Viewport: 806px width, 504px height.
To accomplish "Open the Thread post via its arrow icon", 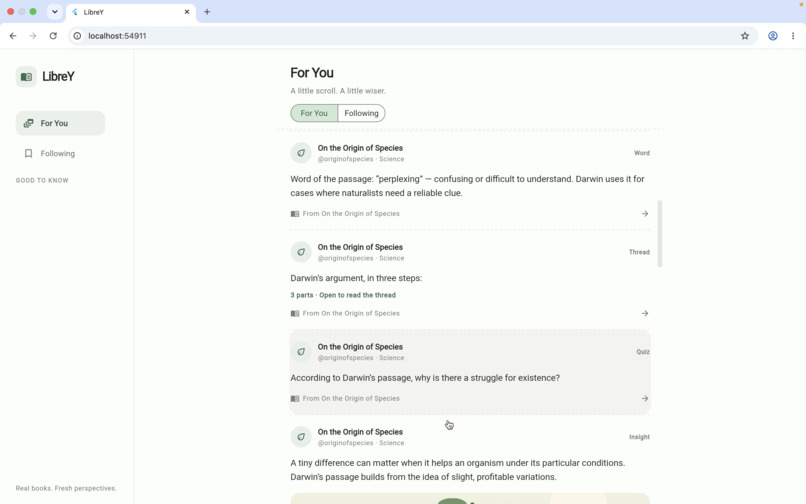I will (x=645, y=313).
